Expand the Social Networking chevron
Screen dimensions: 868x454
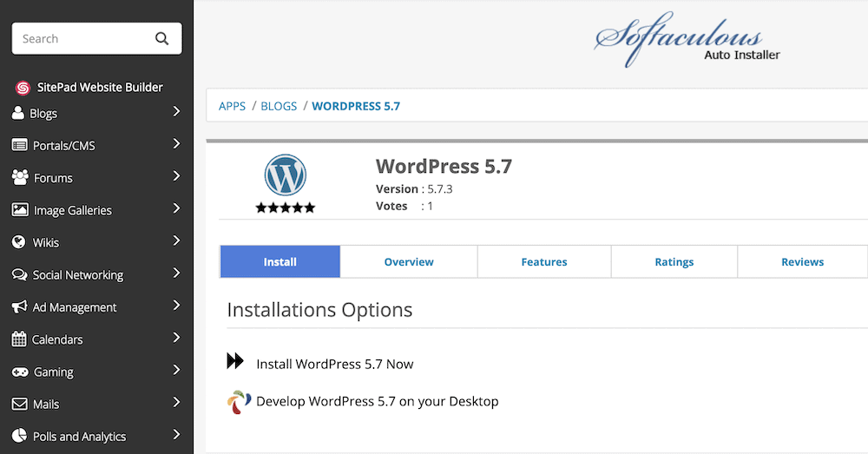click(x=176, y=273)
